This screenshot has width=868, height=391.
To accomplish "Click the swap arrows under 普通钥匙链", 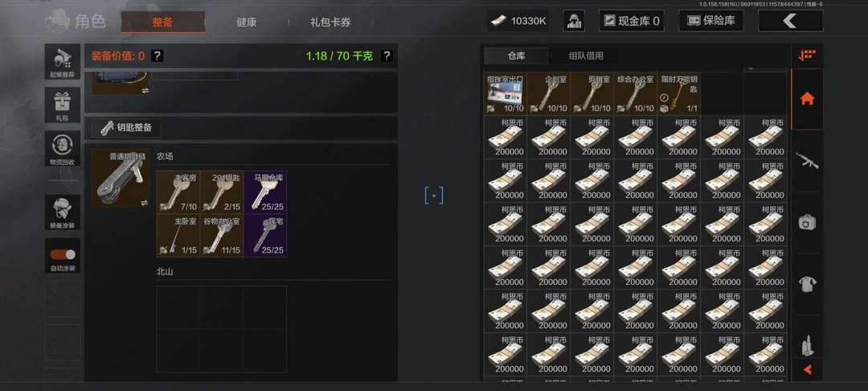I will (x=145, y=203).
